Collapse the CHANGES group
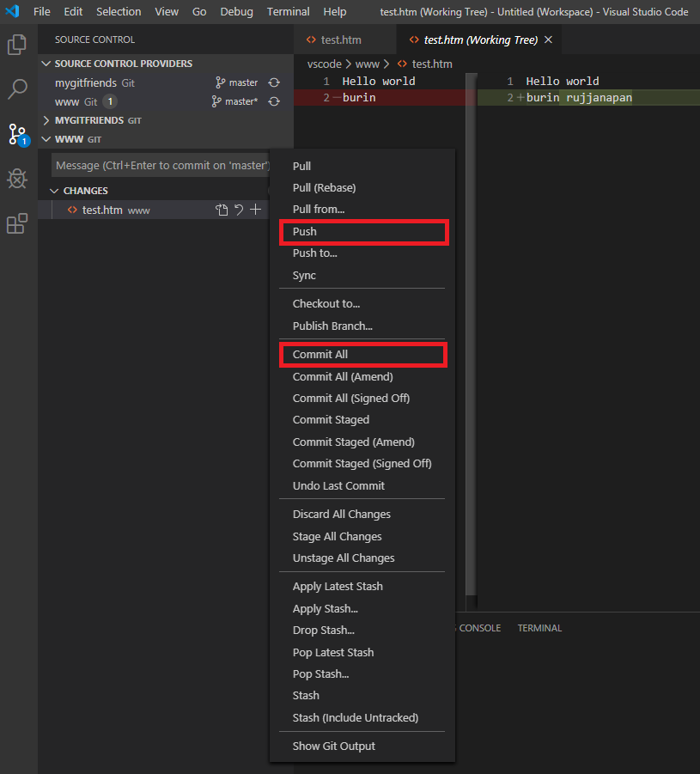Viewport: 700px width, 774px height. (55, 191)
